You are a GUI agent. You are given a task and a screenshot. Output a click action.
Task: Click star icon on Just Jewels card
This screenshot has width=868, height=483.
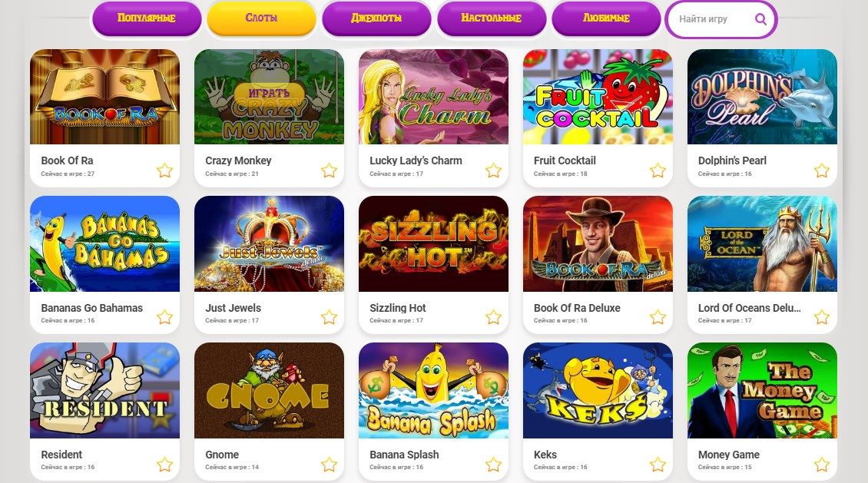coord(329,317)
